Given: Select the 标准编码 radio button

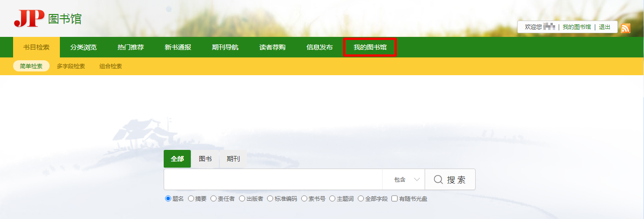Looking at the screenshot, I should point(270,199).
